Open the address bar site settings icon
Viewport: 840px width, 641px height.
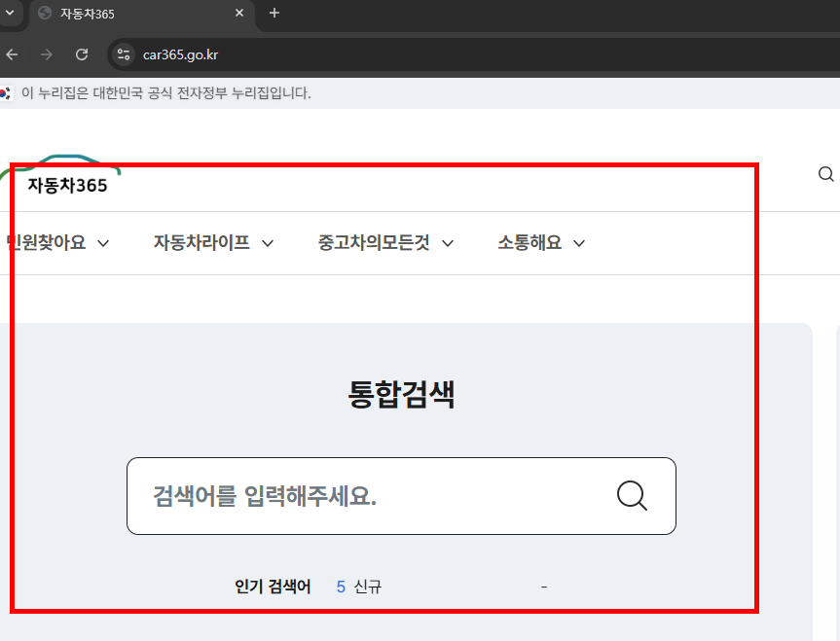click(123, 54)
